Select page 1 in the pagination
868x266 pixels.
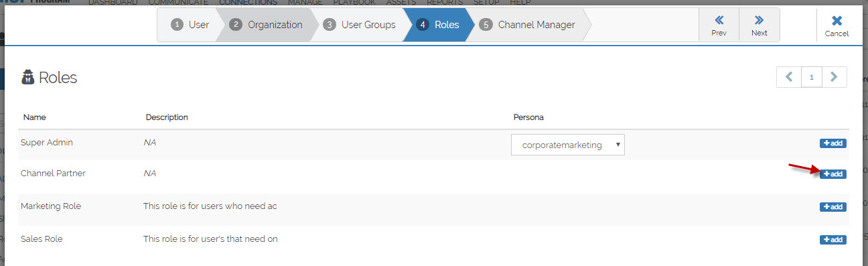812,77
